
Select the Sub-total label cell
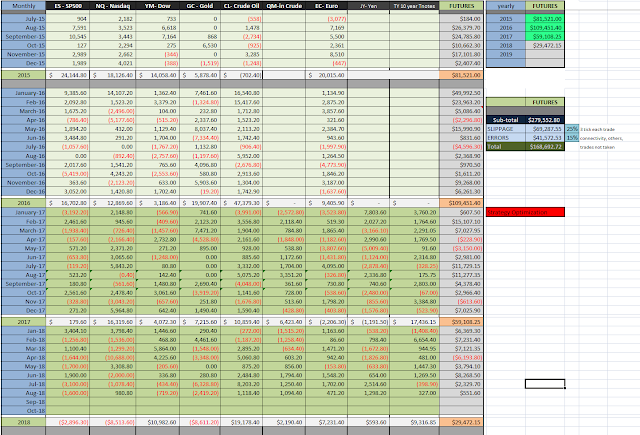tap(506, 120)
